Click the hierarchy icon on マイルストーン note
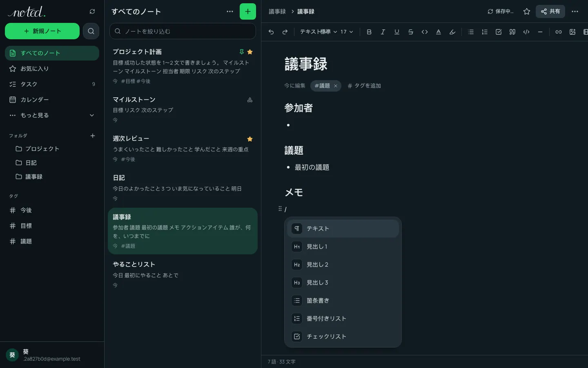Viewport: 588px width, 368px height. click(x=250, y=100)
